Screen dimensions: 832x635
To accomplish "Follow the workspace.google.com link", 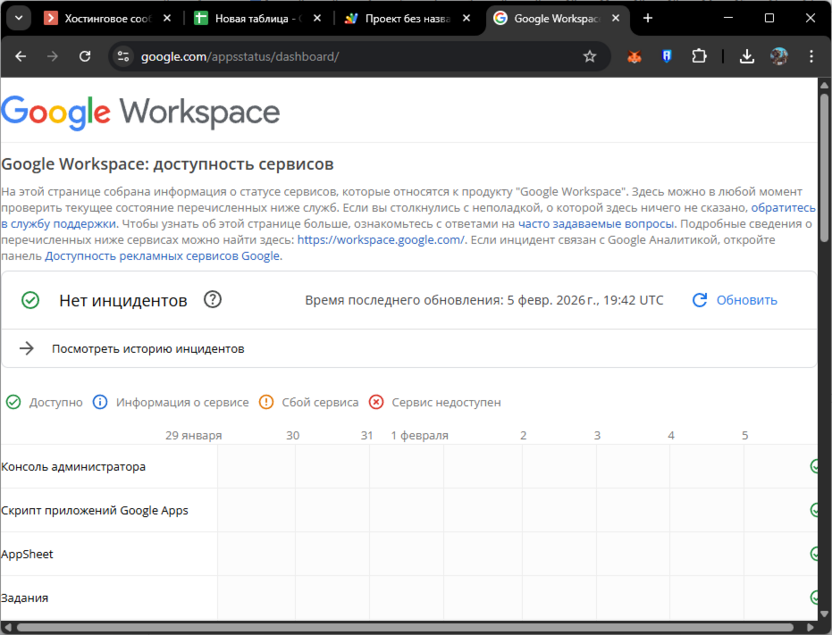I will click(x=381, y=239).
